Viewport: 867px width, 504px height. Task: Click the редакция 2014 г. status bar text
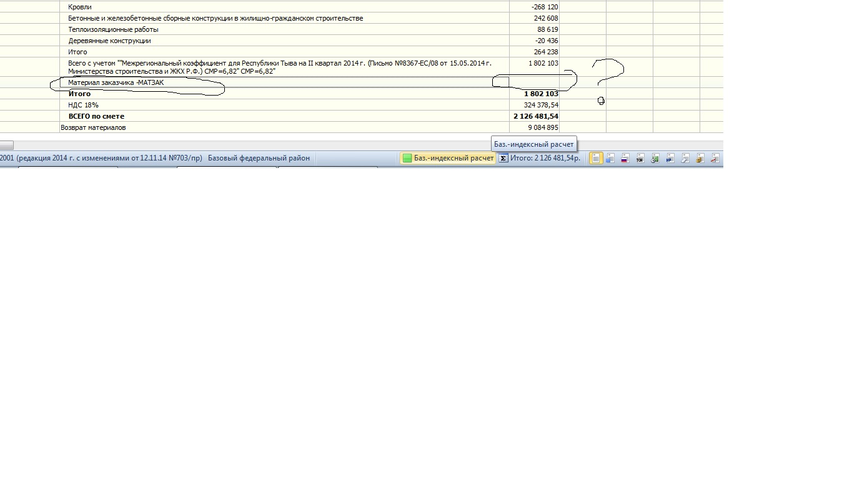101,158
